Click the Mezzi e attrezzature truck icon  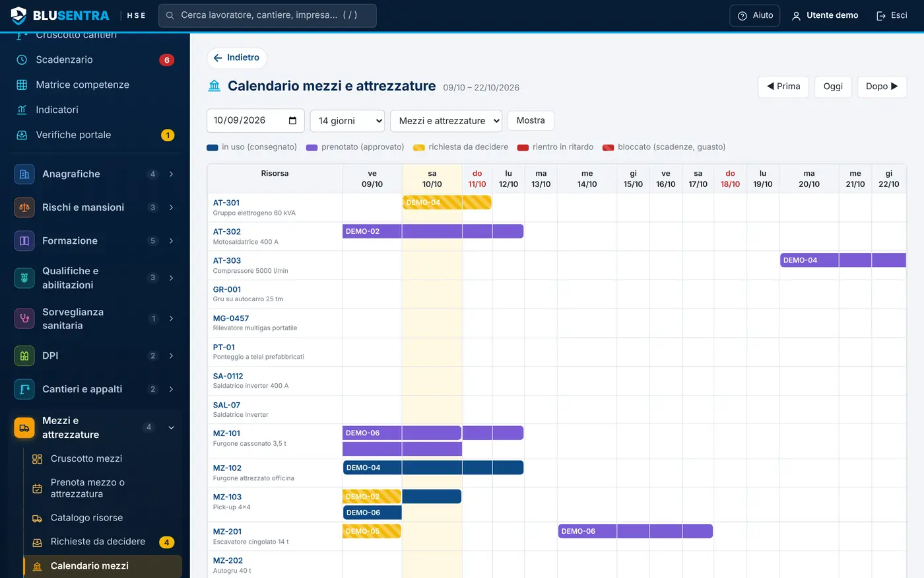click(x=24, y=428)
